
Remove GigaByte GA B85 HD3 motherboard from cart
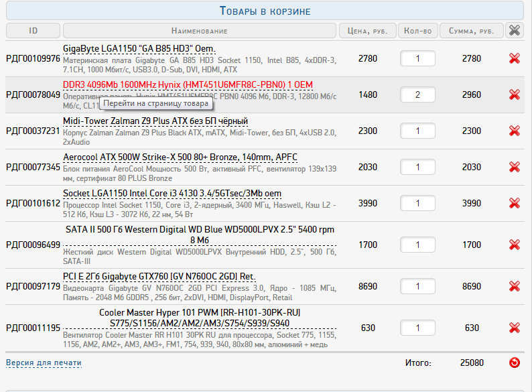[x=515, y=58]
